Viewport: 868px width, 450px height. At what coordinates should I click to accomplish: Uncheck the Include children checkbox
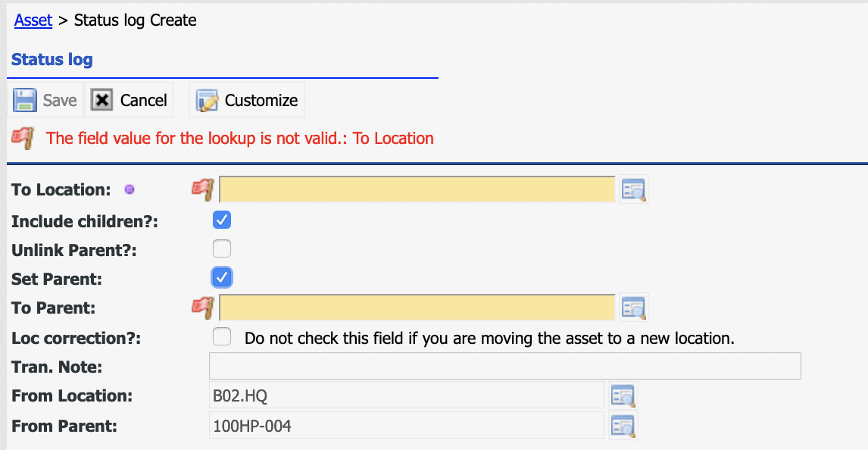click(x=222, y=220)
